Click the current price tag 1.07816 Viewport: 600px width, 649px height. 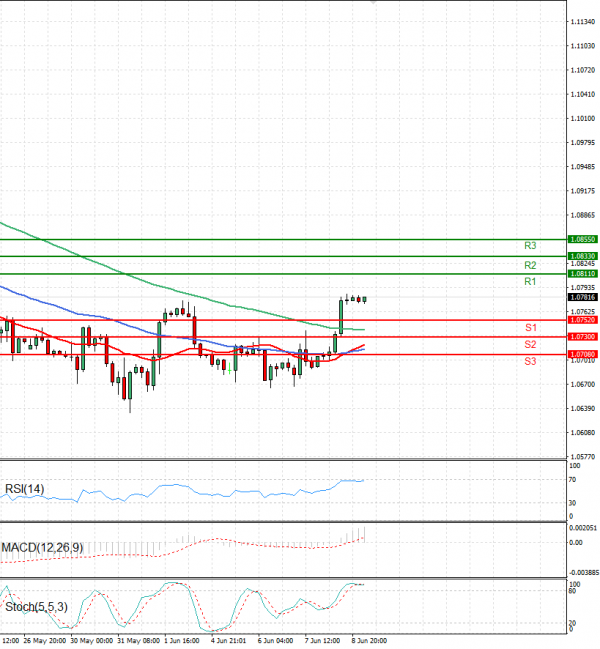coord(582,297)
